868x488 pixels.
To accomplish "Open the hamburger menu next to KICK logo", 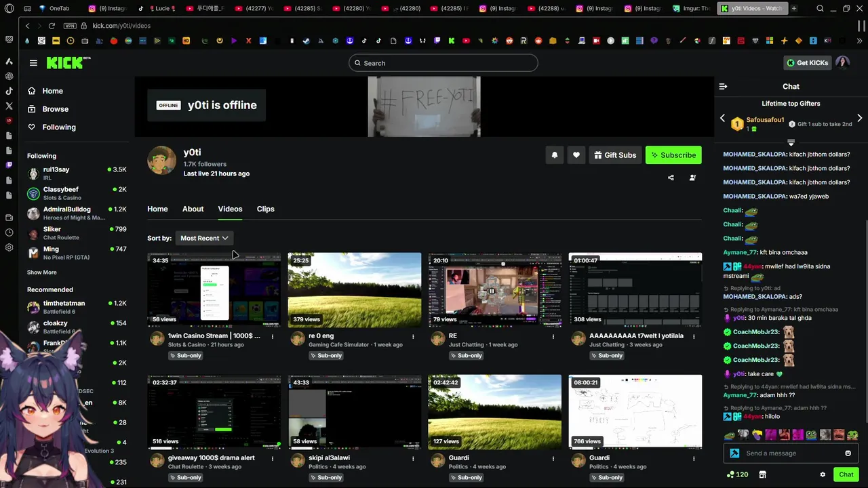I will pyautogui.click(x=33, y=63).
